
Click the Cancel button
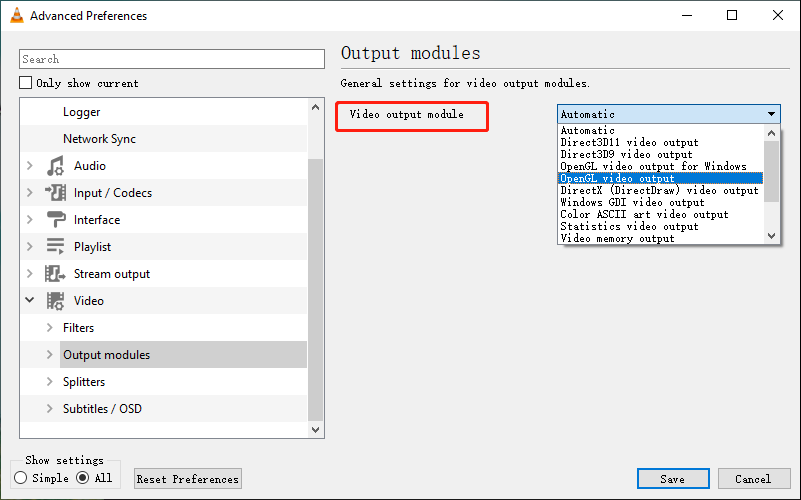tap(753, 479)
